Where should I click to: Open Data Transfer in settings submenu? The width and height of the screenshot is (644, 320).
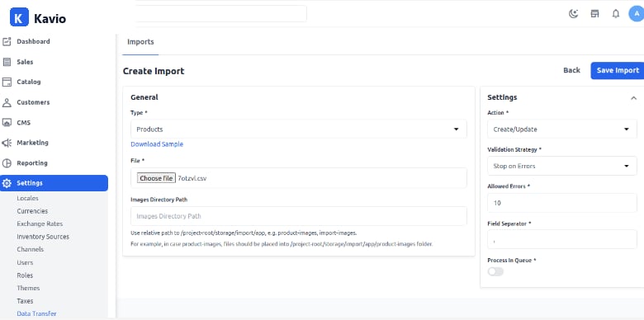[36, 313]
